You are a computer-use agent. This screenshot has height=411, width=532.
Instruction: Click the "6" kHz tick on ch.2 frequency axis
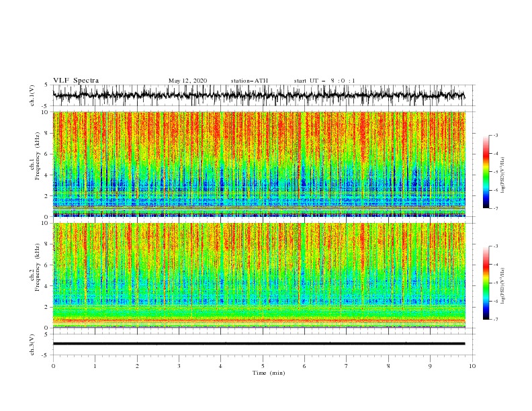47,265
